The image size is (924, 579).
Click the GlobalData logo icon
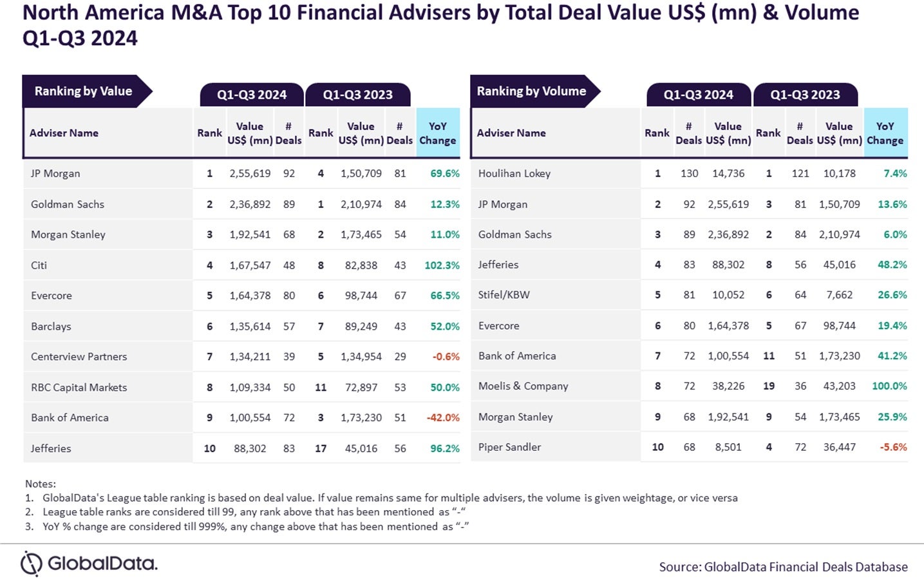31,564
